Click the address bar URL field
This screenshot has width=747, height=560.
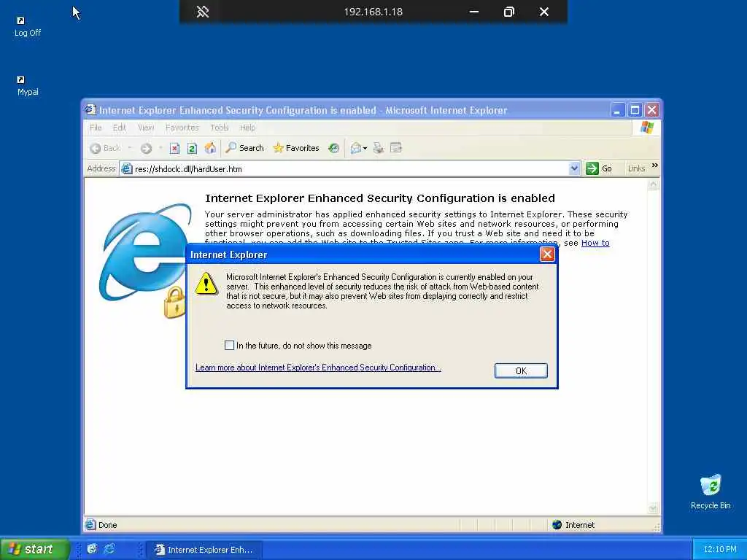(350, 168)
